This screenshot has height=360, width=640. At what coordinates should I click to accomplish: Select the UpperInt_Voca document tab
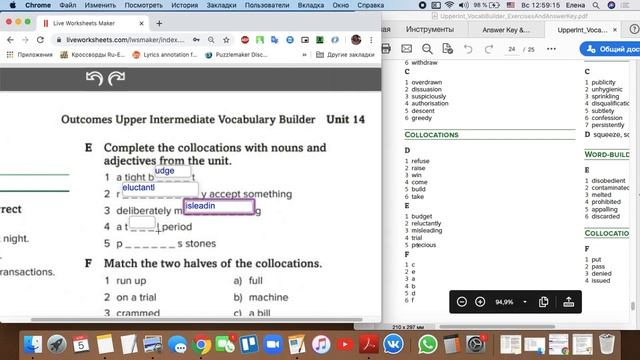(582, 30)
